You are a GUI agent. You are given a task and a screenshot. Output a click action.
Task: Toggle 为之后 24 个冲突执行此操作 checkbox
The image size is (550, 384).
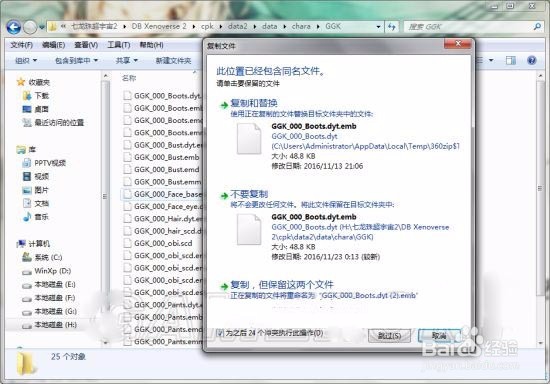click(220, 333)
